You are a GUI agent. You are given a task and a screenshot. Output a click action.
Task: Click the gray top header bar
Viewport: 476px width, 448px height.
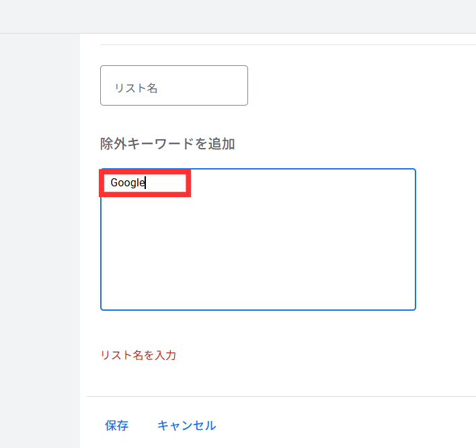[238, 16]
